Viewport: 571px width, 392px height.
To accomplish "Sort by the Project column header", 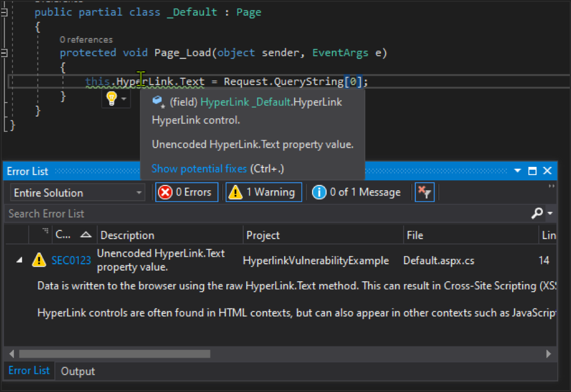I will tap(323, 235).
